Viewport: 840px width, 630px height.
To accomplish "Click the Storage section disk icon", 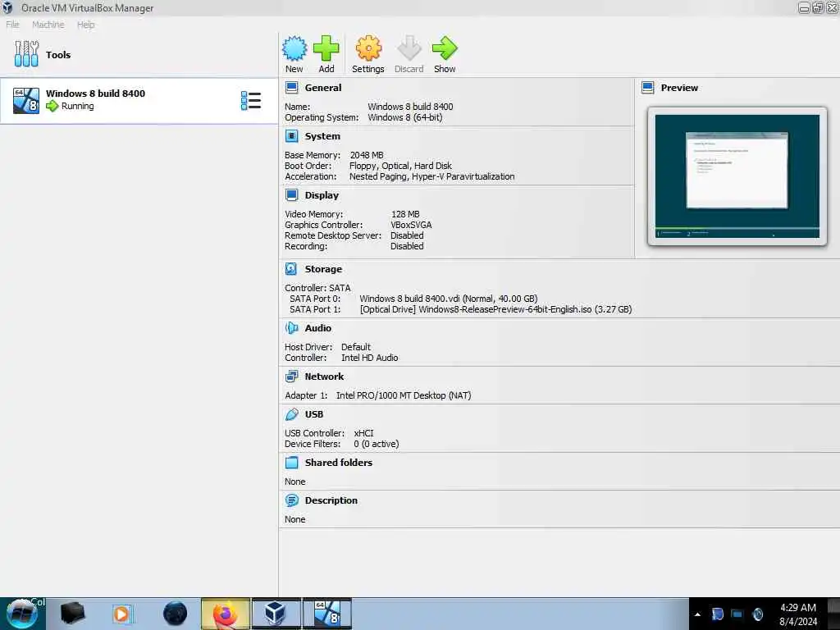I will [x=291, y=269].
